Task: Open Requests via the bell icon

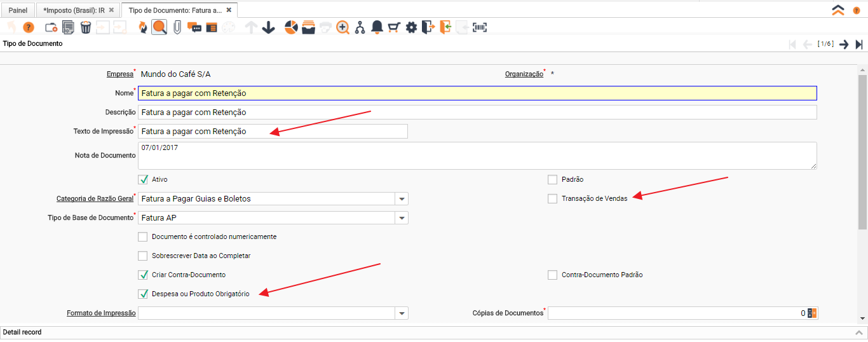Action: tap(377, 27)
